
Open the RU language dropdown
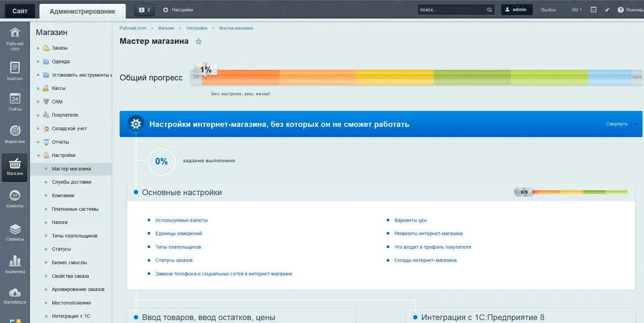(x=577, y=10)
